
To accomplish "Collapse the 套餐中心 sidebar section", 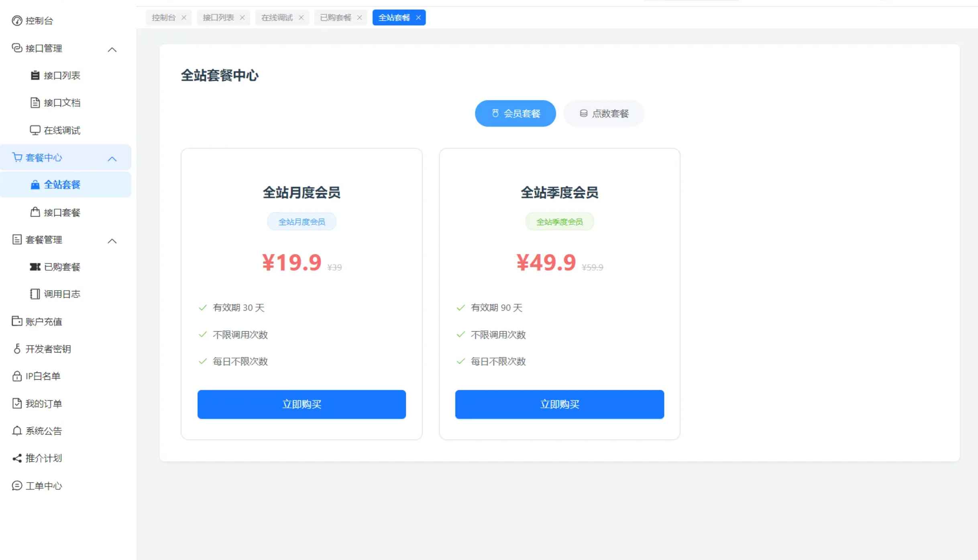I will [112, 158].
